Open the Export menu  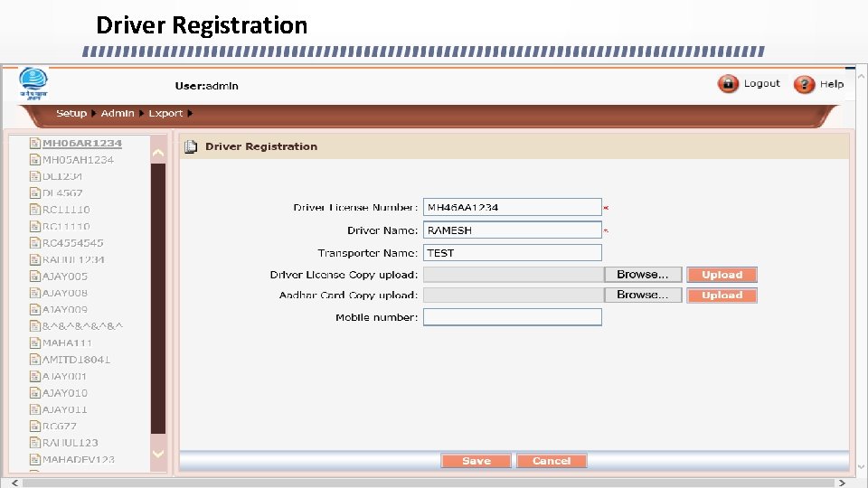click(x=165, y=114)
